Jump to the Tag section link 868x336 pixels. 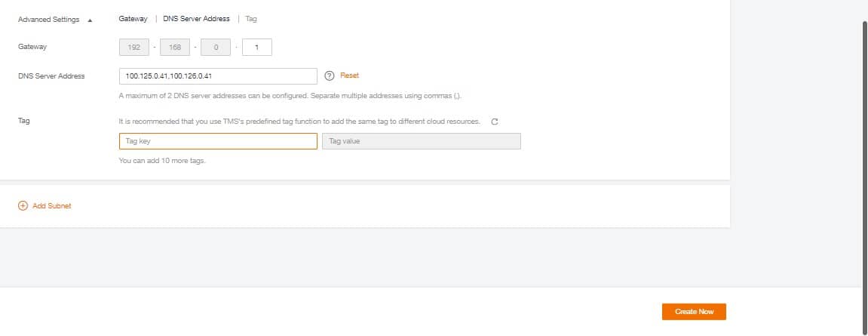251,19
